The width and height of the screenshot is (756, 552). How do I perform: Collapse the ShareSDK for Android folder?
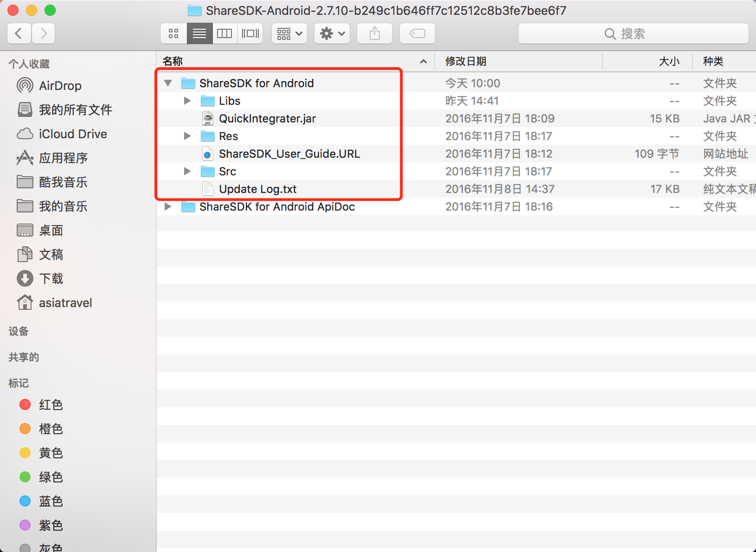tap(168, 83)
